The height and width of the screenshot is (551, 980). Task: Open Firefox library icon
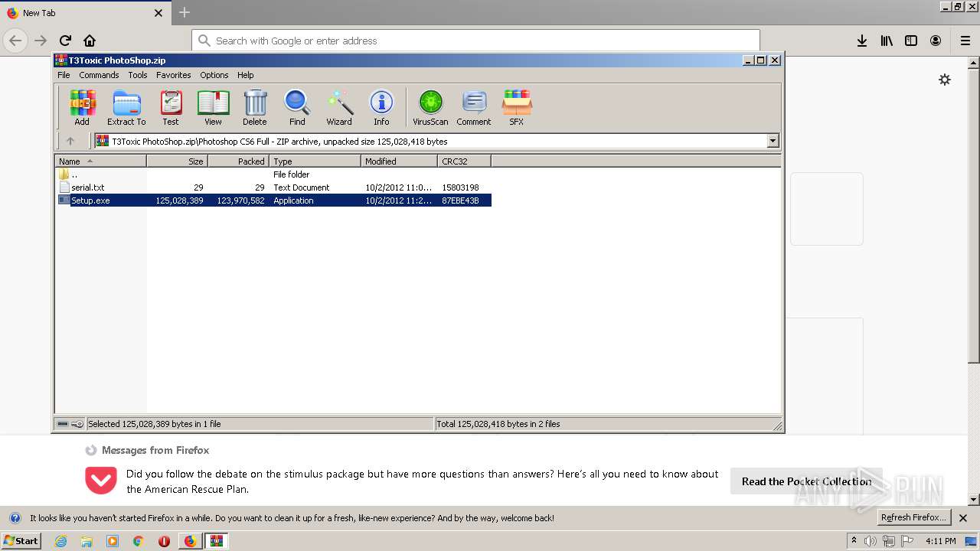point(887,41)
